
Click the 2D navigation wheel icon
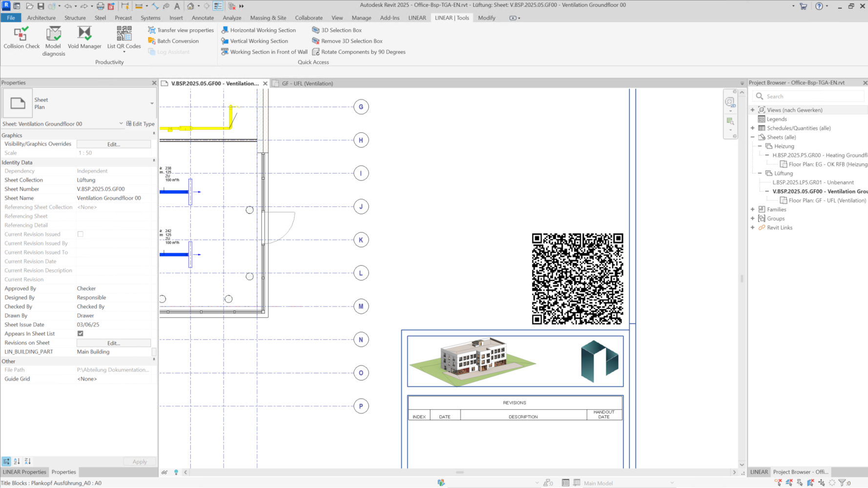(730, 102)
